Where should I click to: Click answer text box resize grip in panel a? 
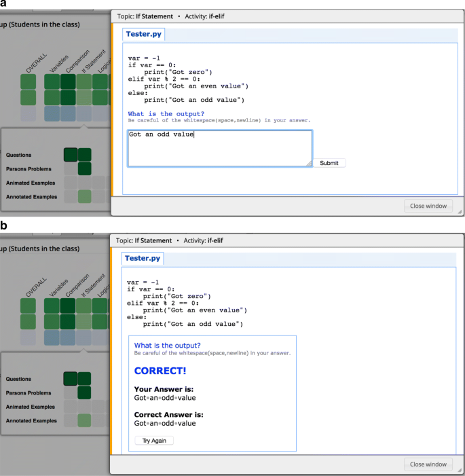pos(309,164)
